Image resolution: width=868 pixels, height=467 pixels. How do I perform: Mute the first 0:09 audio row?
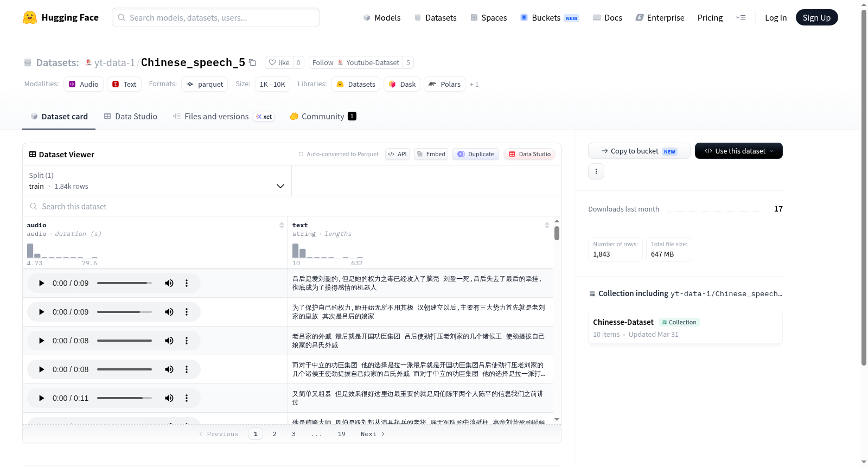169,283
